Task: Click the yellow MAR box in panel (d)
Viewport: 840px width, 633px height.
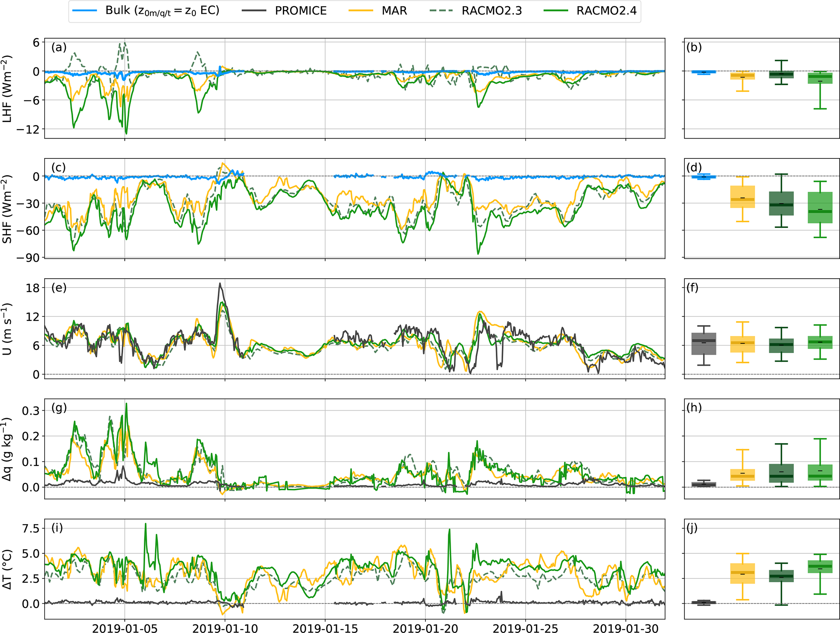Action: (x=742, y=197)
